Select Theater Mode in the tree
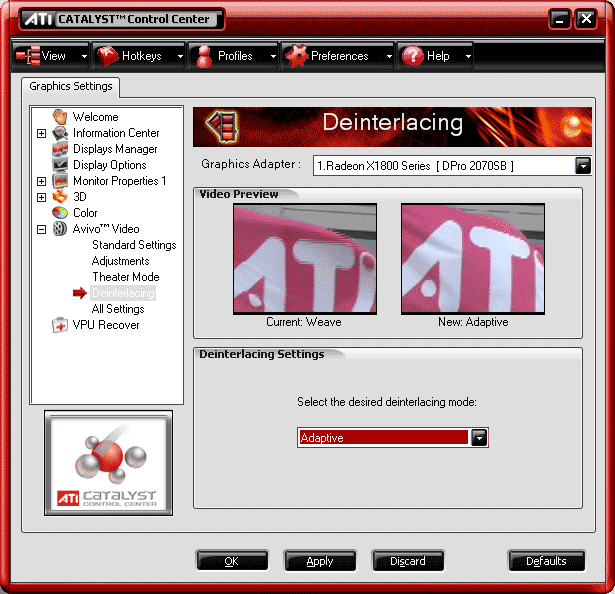The image size is (615, 594). [126, 277]
